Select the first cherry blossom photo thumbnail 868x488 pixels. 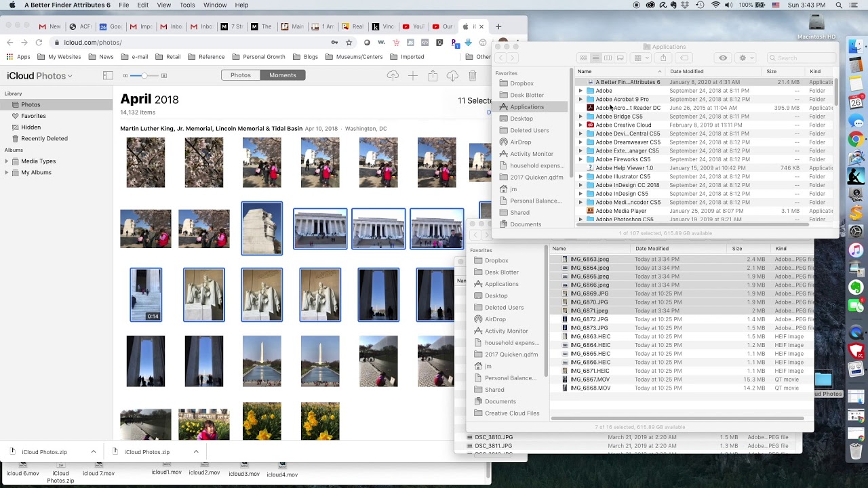[x=146, y=163]
